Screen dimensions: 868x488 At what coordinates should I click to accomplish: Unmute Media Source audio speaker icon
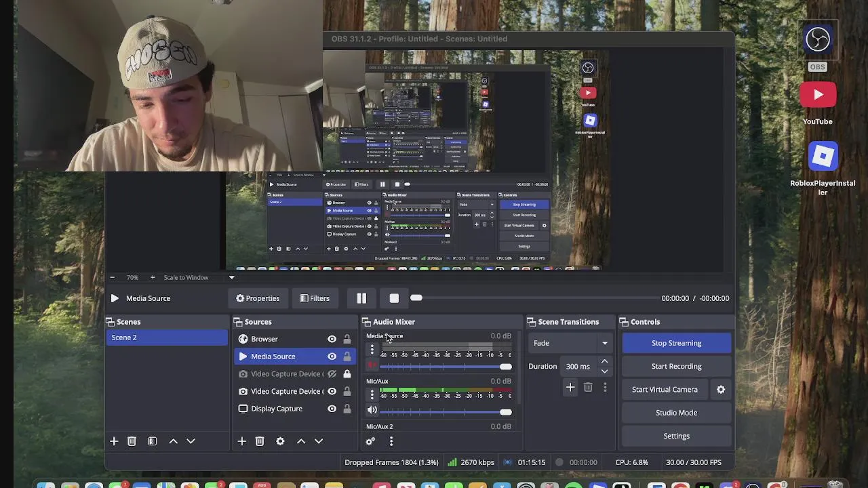[x=372, y=365]
